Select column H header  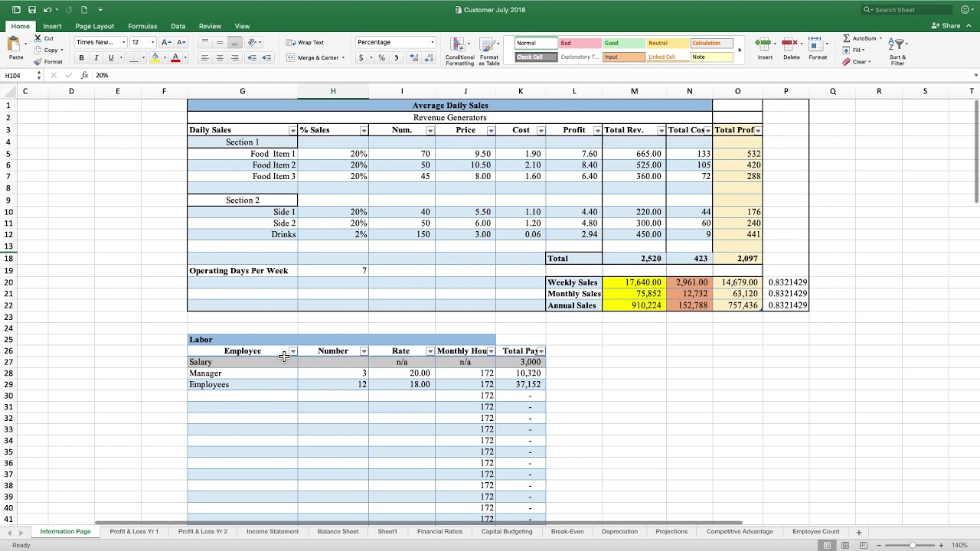333,92
